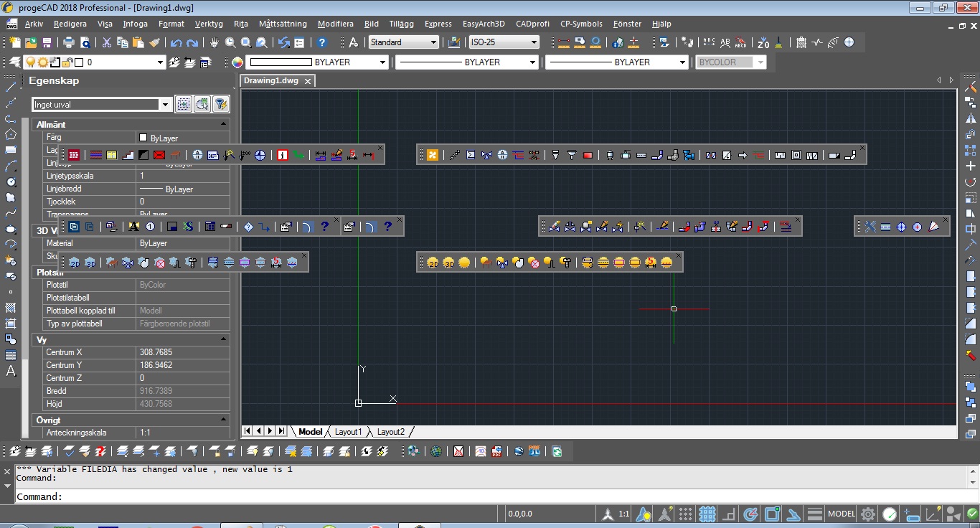Click the Linjetypsskala value field
980x528 pixels.
click(x=183, y=176)
